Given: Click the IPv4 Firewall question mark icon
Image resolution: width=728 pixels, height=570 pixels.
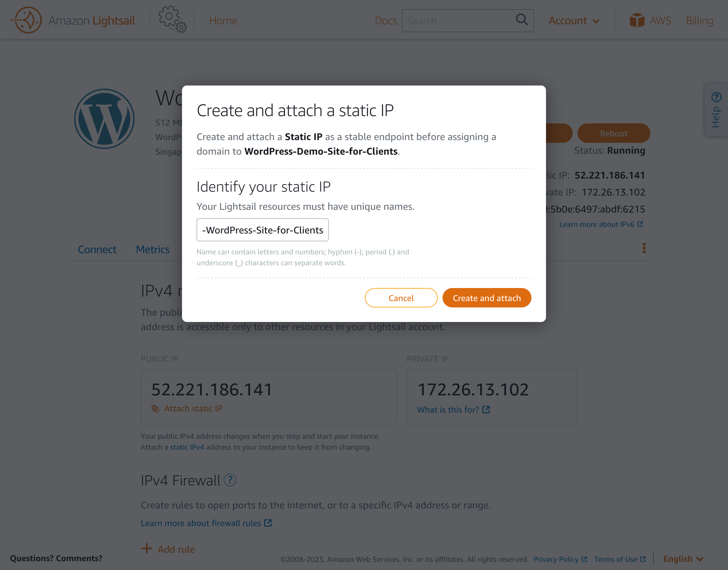Looking at the screenshot, I should point(230,481).
